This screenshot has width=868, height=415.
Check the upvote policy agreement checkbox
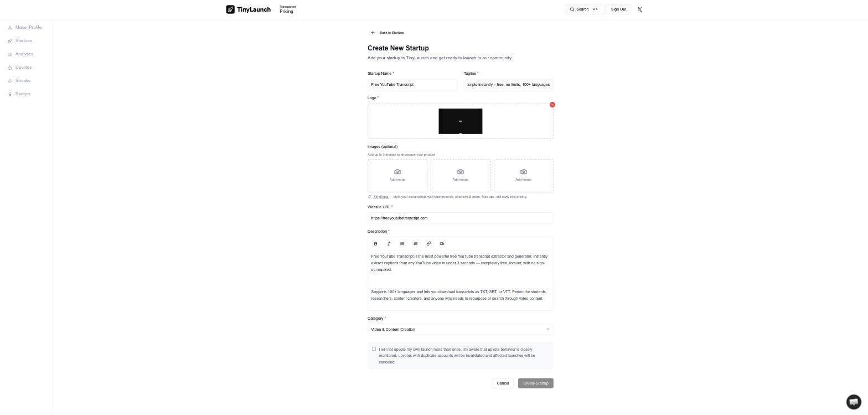[x=374, y=349]
